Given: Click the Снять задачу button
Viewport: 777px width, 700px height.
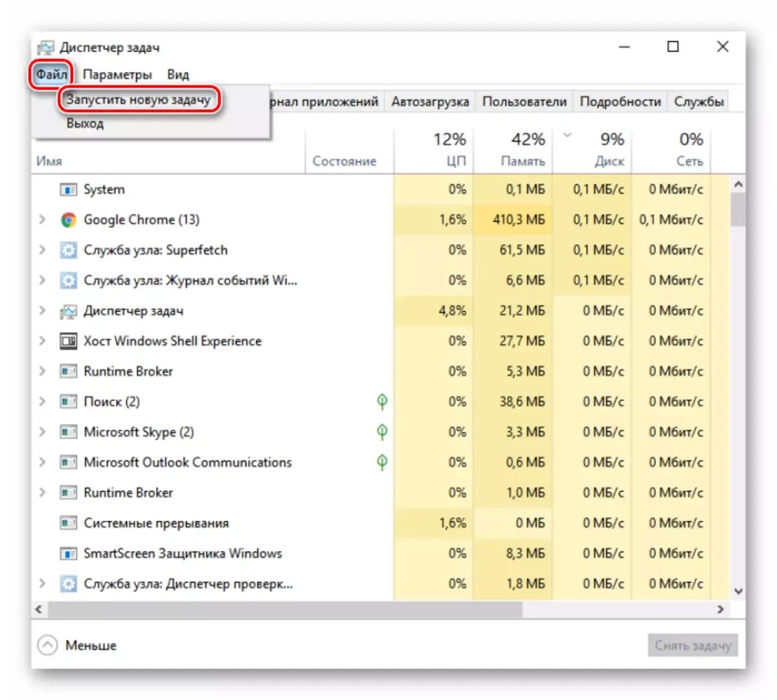Looking at the screenshot, I should pyautogui.click(x=693, y=646).
